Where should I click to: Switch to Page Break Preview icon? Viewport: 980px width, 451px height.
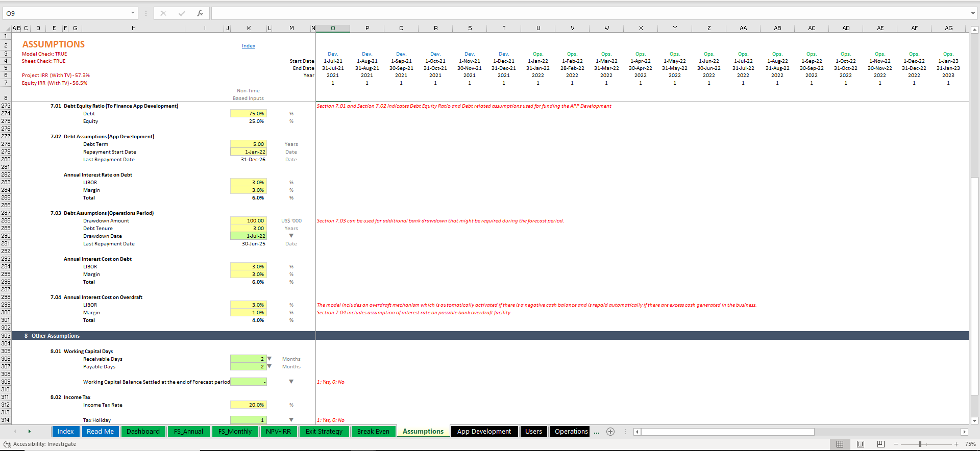pyautogui.click(x=880, y=444)
